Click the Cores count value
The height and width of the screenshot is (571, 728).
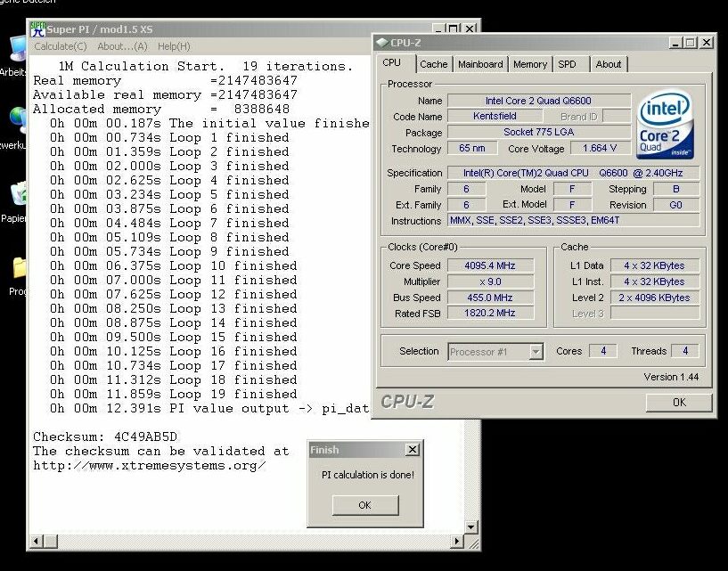tap(602, 351)
